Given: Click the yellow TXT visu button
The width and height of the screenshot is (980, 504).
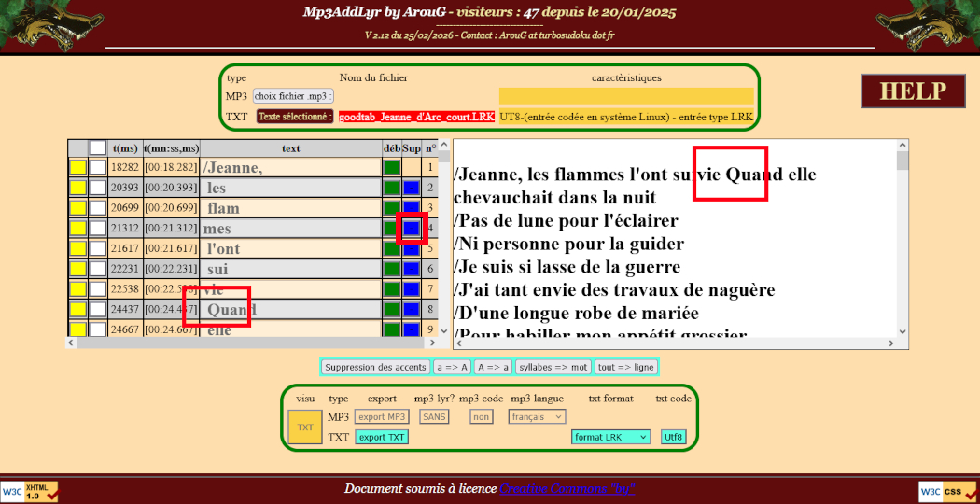Looking at the screenshot, I should pos(305,427).
